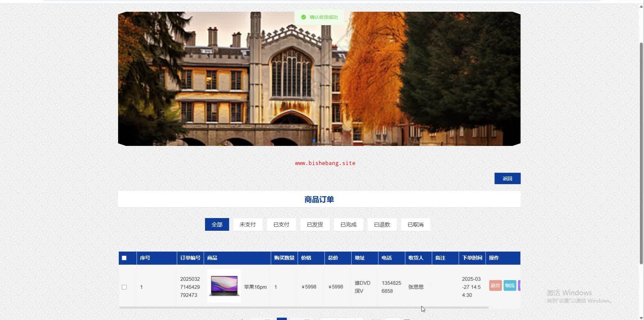Switch to the 已支付 tab
This screenshot has height=320, width=644.
point(281,224)
